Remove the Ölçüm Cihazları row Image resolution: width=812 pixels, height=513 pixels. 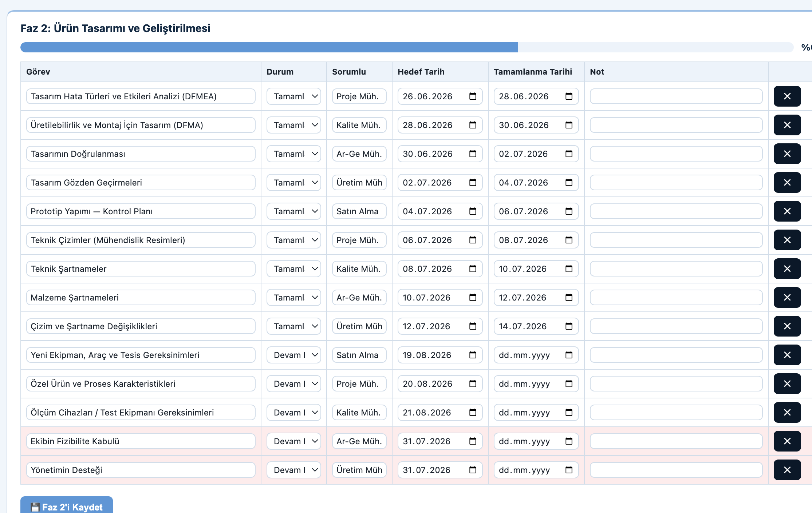(x=787, y=413)
